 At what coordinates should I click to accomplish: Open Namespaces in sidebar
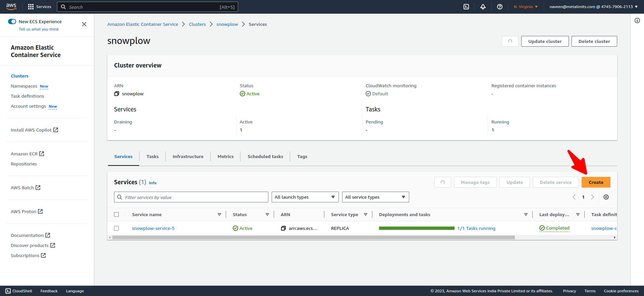(24, 86)
